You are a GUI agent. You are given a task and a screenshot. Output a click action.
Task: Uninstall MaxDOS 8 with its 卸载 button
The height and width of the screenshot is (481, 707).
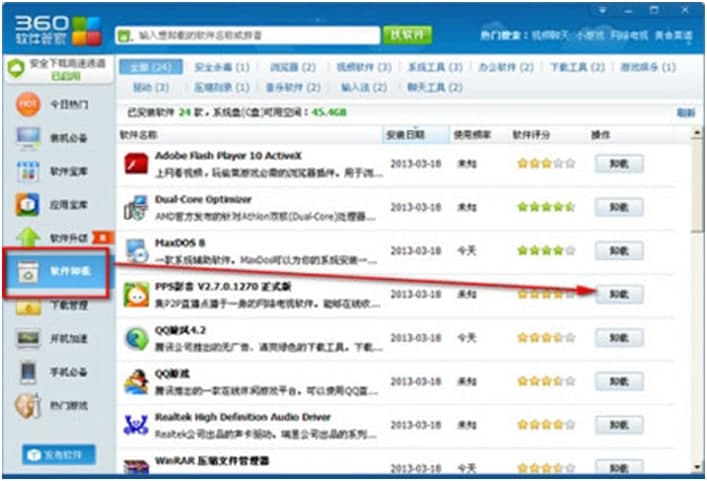(x=619, y=251)
